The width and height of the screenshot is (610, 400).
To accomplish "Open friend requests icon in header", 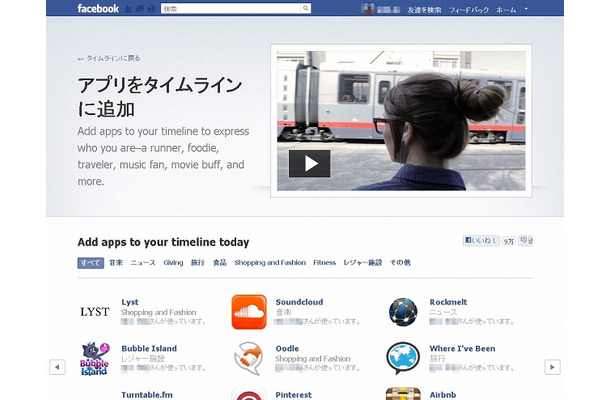I will pyautogui.click(x=128, y=9).
